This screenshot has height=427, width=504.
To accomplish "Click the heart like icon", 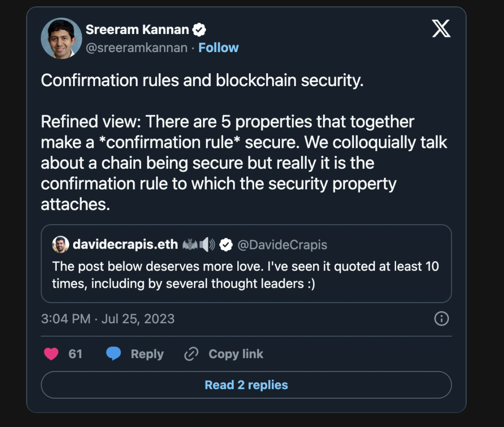I will click(x=51, y=354).
